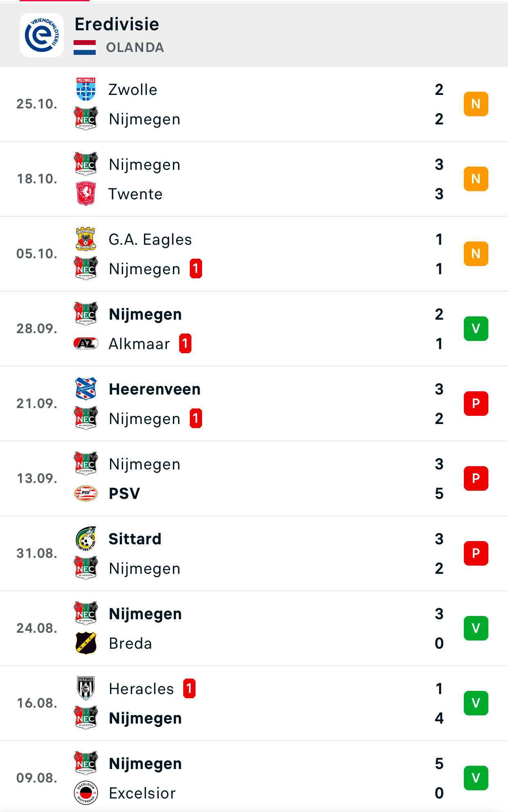Click the FC Twente club crest
The image size is (508, 812).
[86, 194]
